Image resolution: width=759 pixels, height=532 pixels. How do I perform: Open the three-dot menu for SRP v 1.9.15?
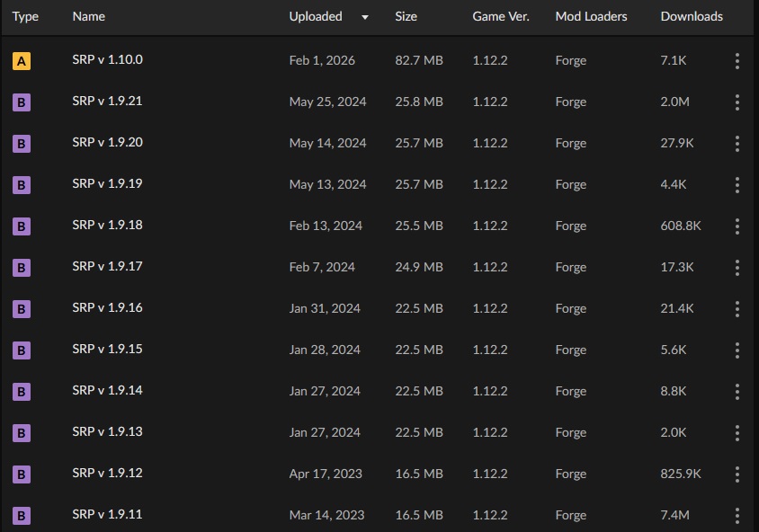coord(737,350)
